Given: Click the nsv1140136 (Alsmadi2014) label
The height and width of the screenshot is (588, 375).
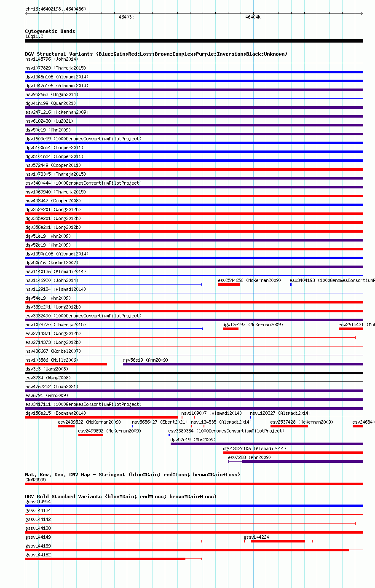Looking at the screenshot, I should tap(56, 271).
